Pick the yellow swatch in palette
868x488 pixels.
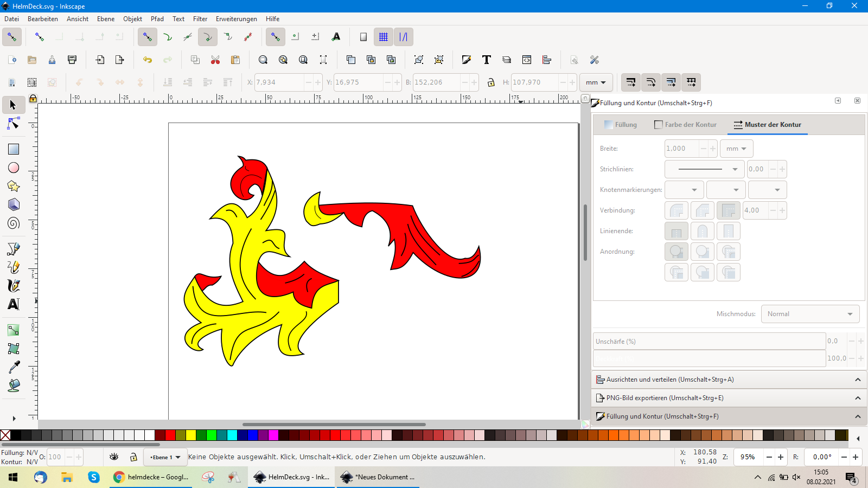(x=191, y=435)
